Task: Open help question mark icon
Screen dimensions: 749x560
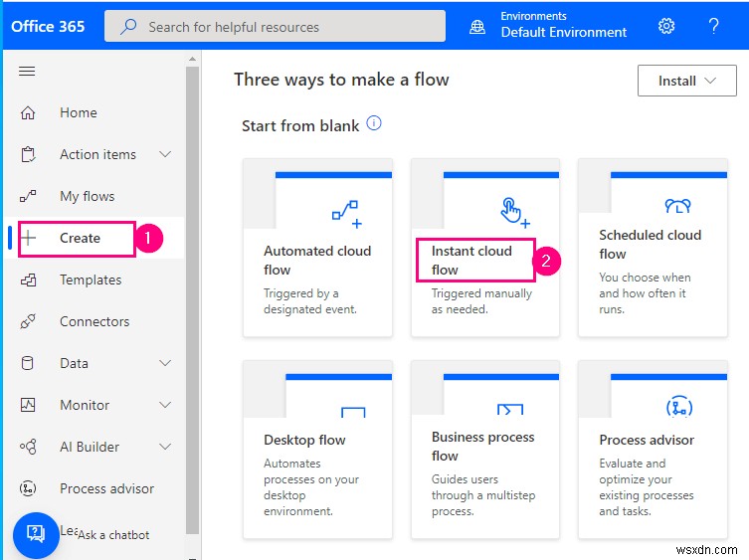Action: [713, 26]
